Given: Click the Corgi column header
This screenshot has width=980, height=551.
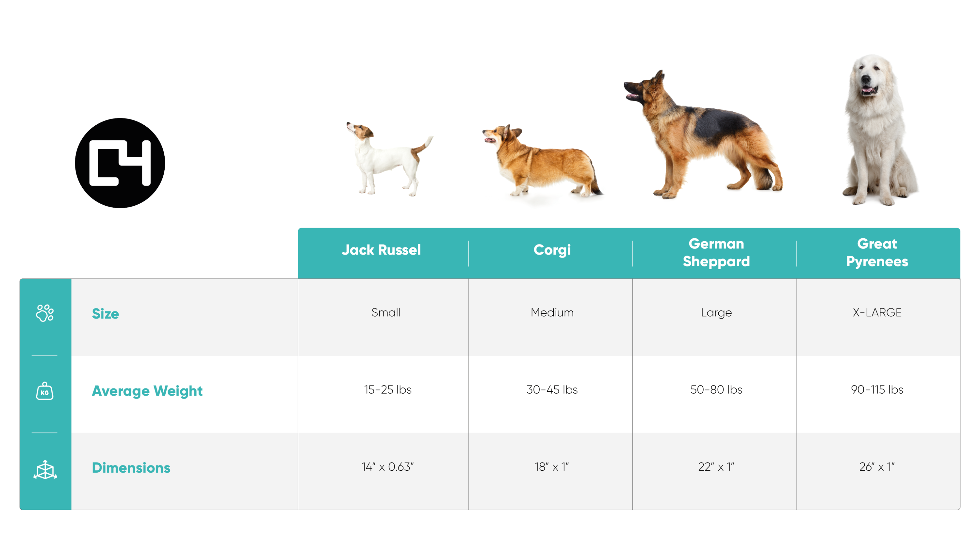Looking at the screenshot, I should coord(552,250).
